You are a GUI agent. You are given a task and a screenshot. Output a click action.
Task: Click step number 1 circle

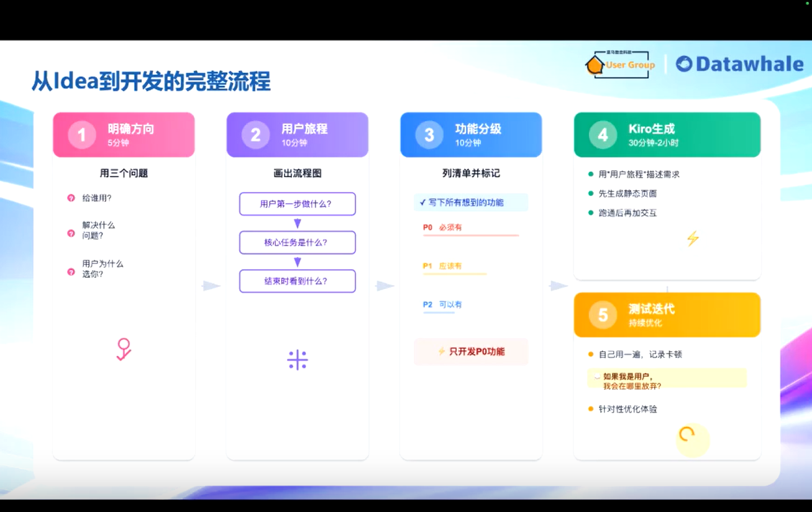pyautogui.click(x=81, y=135)
